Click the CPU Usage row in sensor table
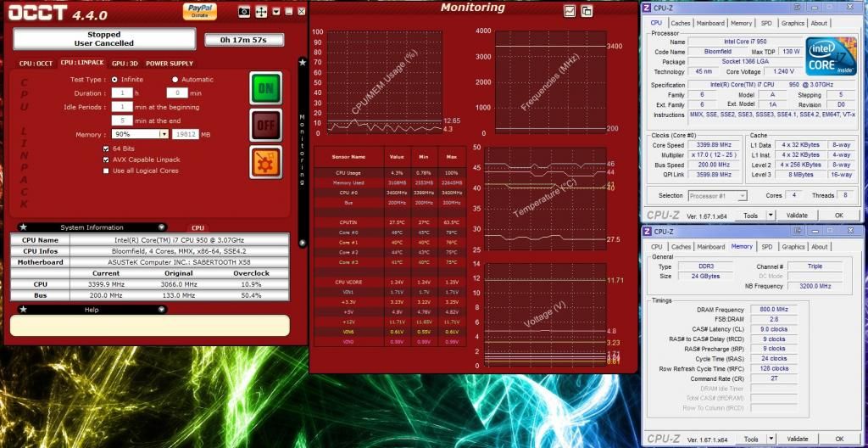This screenshot has height=448, width=868. click(x=390, y=173)
